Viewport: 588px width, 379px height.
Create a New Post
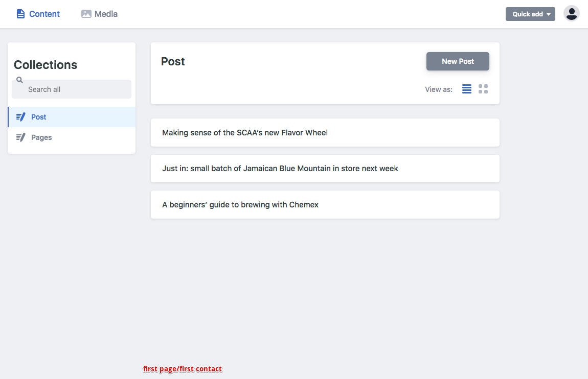458,61
